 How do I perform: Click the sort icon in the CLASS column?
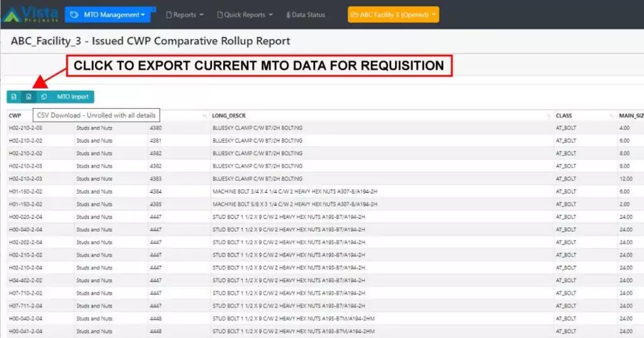(x=611, y=116)
